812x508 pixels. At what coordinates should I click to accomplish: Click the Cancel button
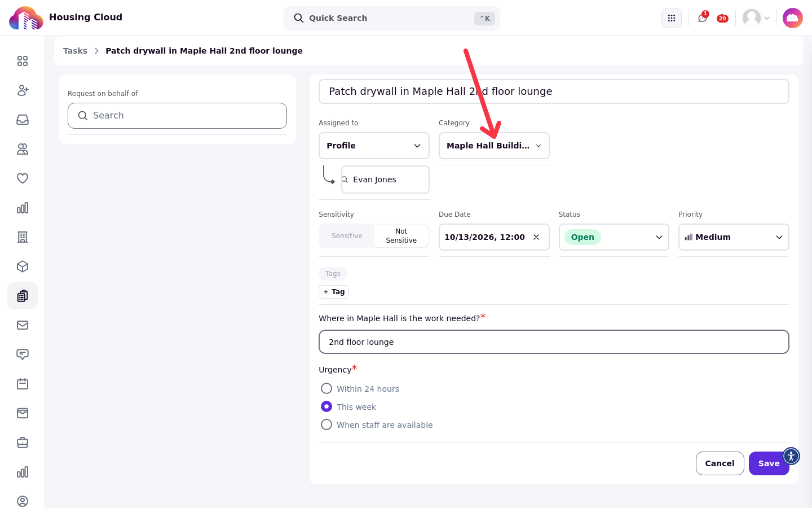pyautogui.click(x=720, y=463)
